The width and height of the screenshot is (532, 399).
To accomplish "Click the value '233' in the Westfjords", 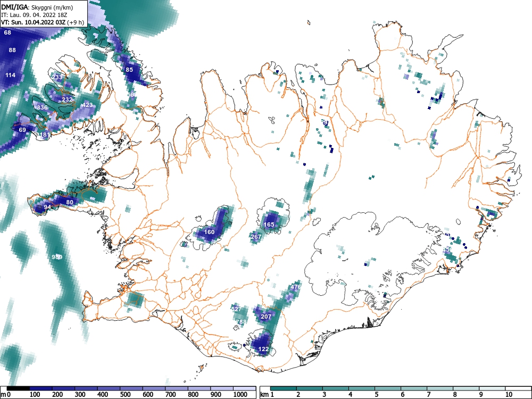I will (57, 77).
